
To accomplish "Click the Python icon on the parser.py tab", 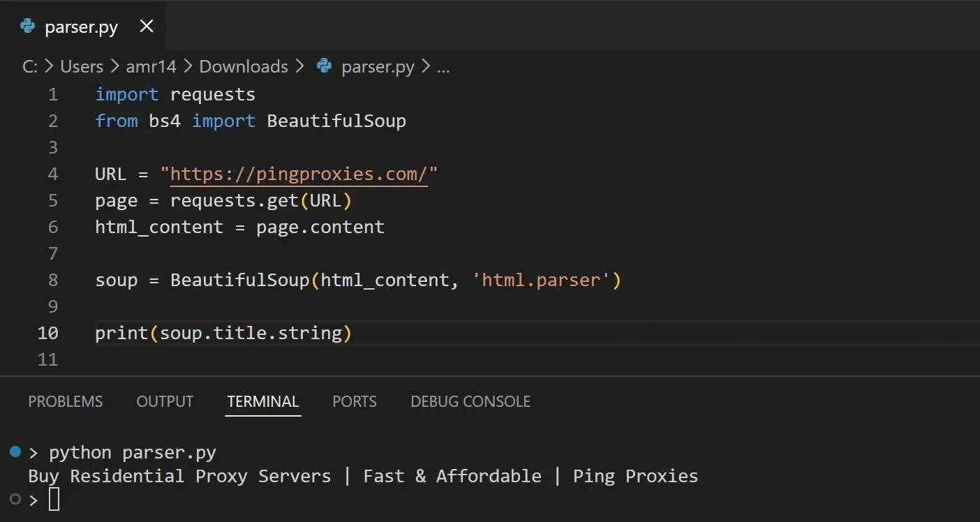I will 27,27.
